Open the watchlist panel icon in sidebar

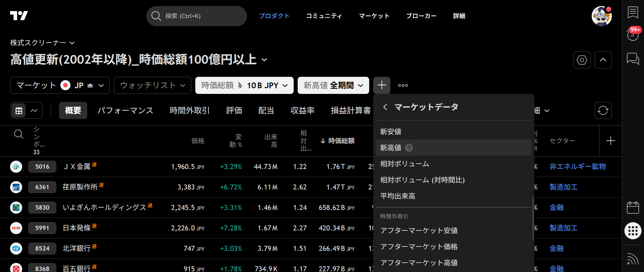coord(633,12)
